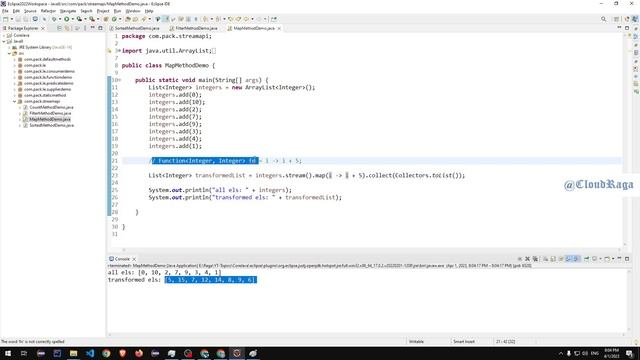
Task: Open the Java perspective icon at top right
Action: click(x=635, y=19)
